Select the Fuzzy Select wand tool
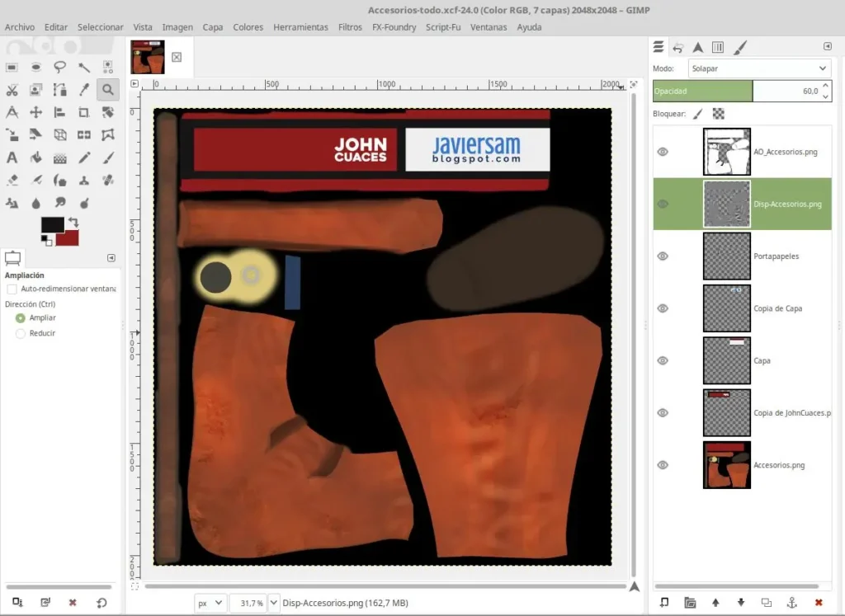 tap(84, 67)
